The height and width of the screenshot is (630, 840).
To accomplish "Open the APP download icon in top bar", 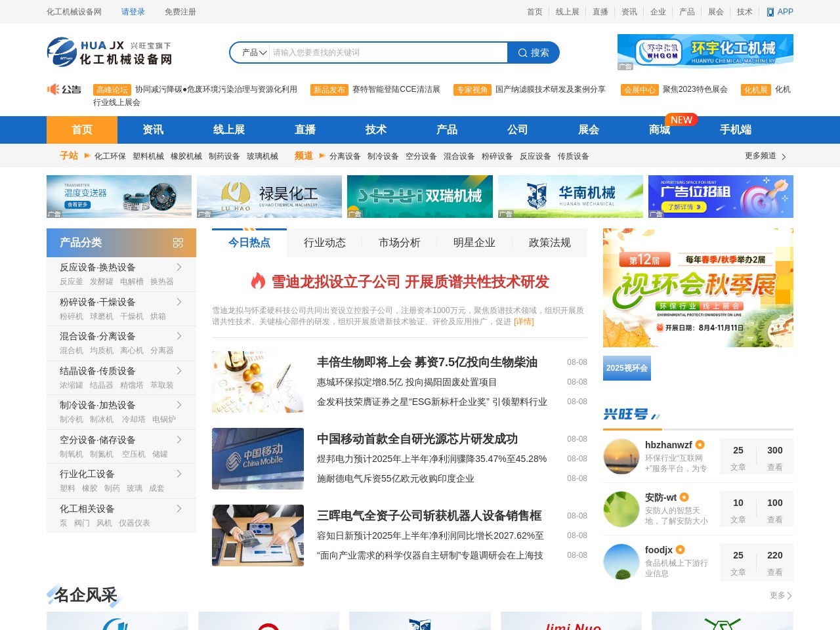I will coord(770,11).
